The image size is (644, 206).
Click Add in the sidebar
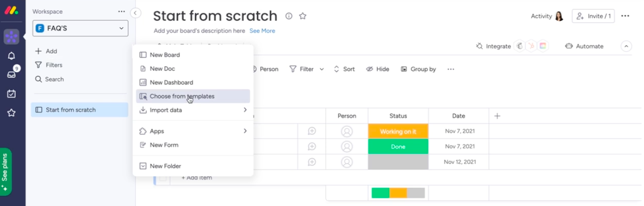46,51
